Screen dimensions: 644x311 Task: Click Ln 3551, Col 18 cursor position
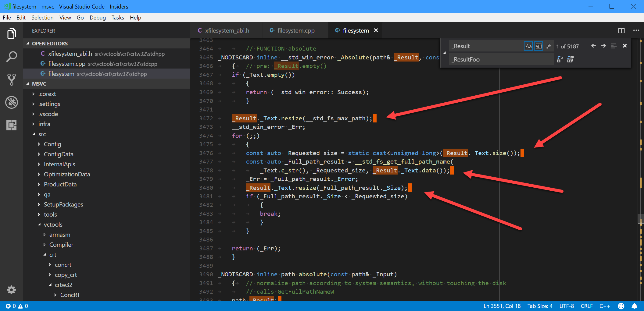click(502, 306)
